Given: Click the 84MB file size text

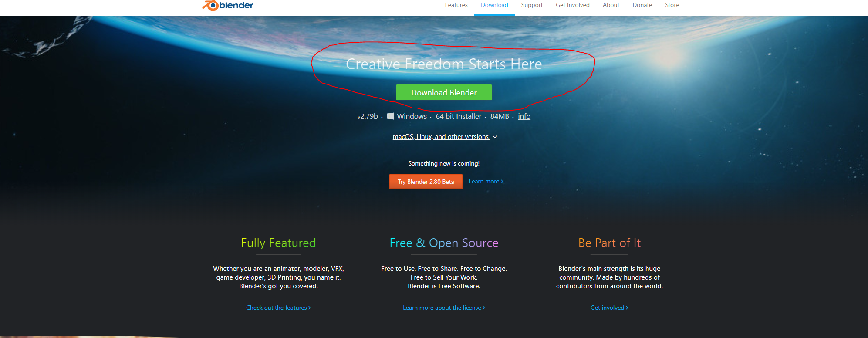Looking at the screenshot, I should pos(500,116).
